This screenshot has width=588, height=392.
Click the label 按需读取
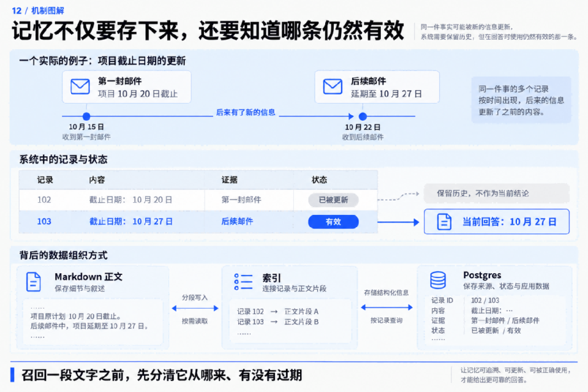pyautogui.click(x=195, y=321)
